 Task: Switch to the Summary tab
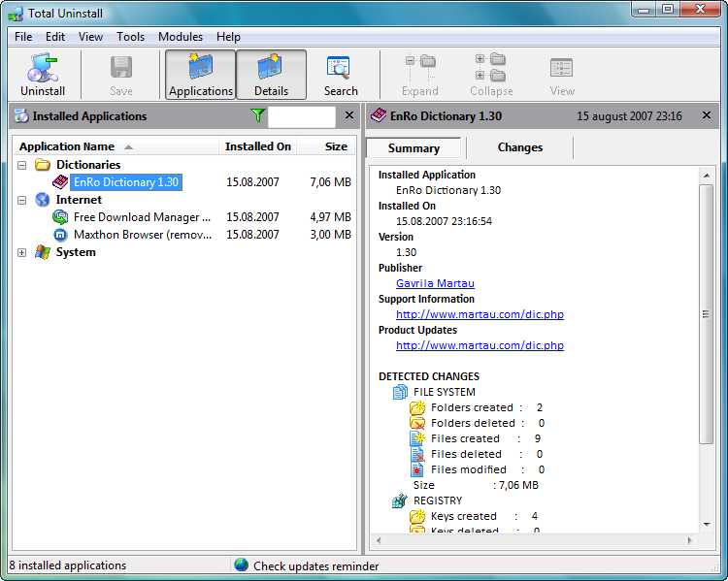pyautogui.click(x=414, y=148)
